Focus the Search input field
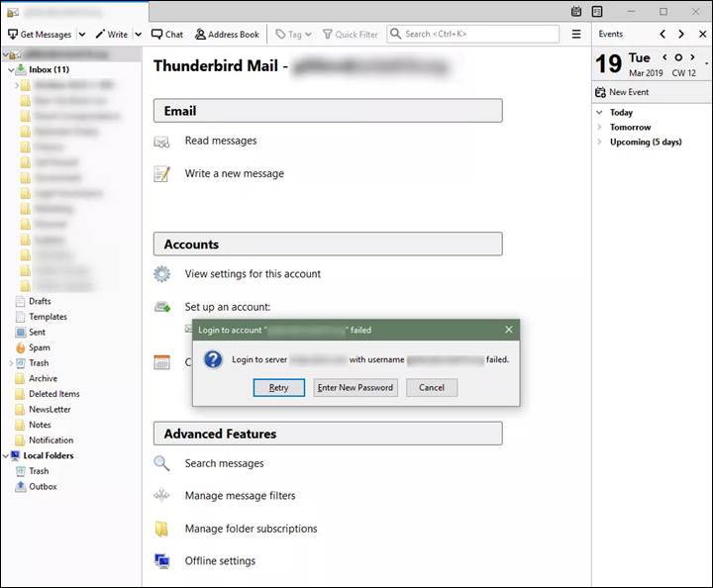The height and width of the screenshot is (588, 713). [473, 34]
